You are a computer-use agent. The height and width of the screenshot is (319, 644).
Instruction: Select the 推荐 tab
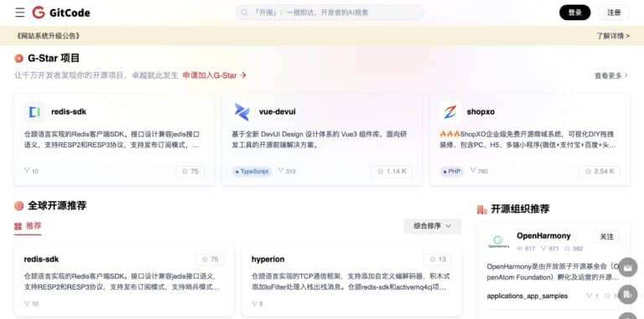tap(28, 226)
